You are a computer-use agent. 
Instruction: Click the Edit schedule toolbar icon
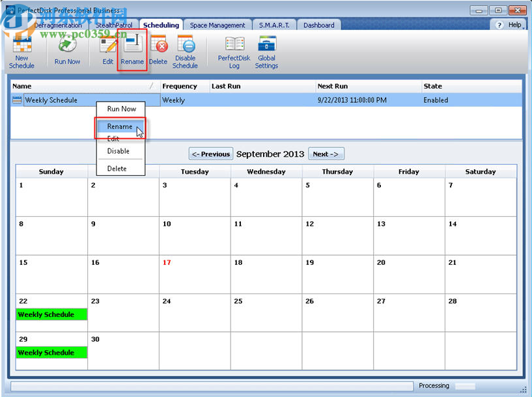click(107, 52)
